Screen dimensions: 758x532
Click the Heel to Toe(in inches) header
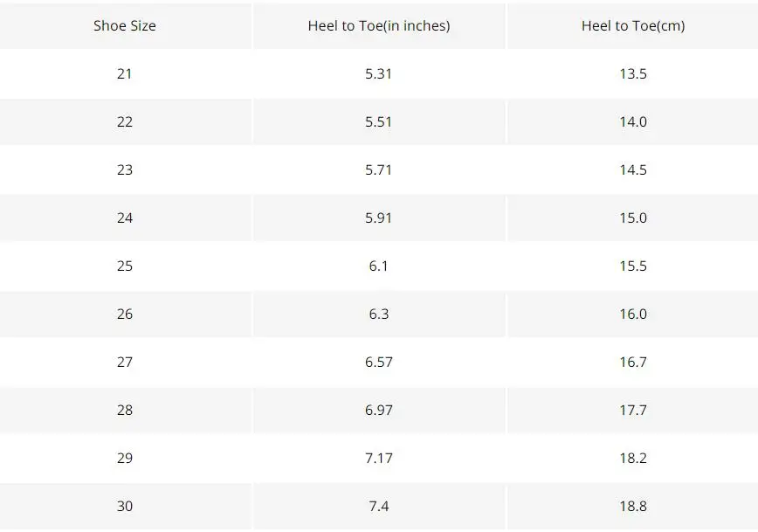[x=378, y=25]
